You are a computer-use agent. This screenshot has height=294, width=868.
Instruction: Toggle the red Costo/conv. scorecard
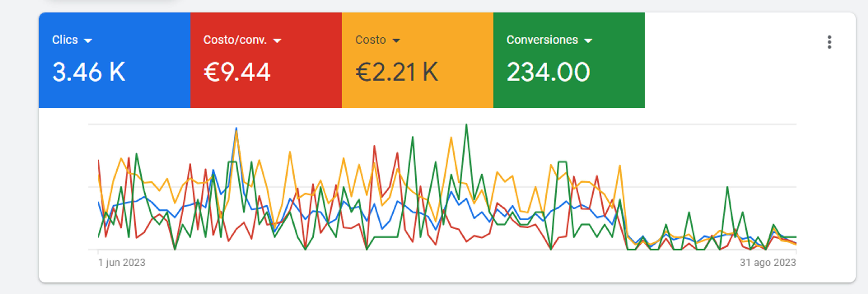point(266,60)
